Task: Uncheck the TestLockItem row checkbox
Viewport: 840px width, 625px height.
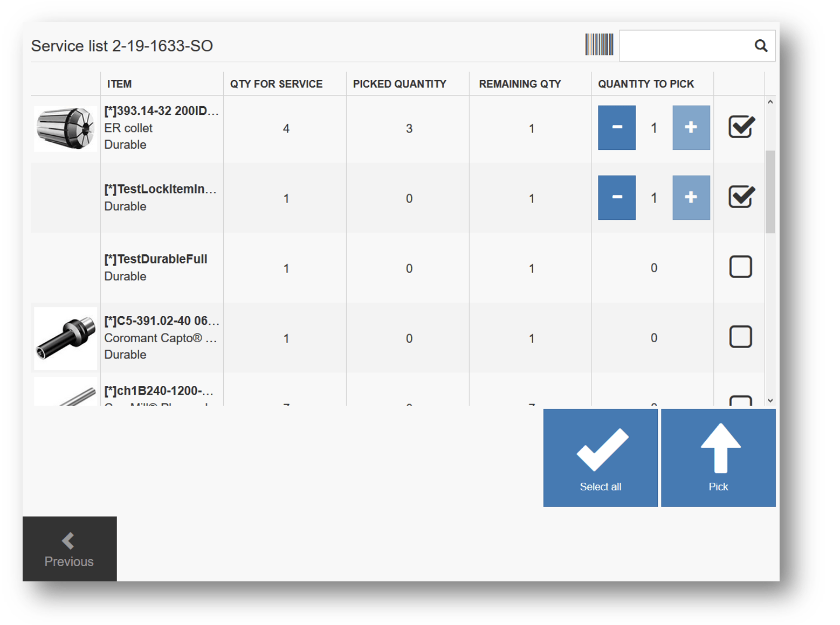Action: click(x=741, y=197)
